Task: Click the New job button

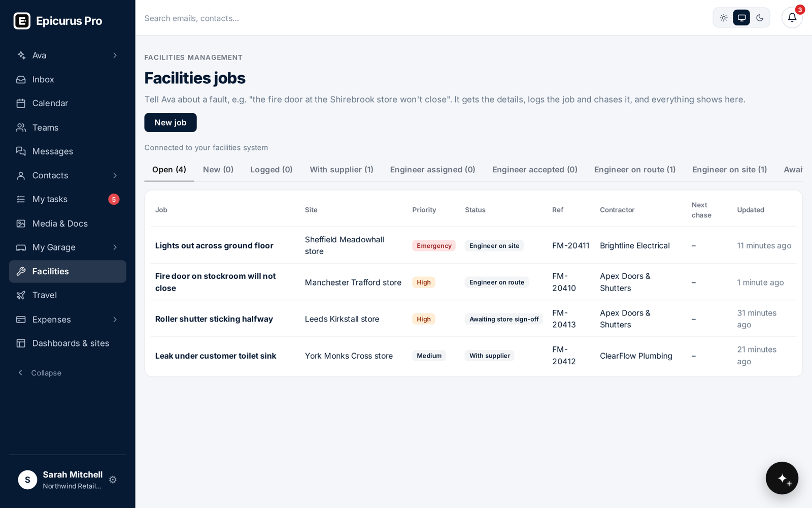Action: tap(171, 122)
